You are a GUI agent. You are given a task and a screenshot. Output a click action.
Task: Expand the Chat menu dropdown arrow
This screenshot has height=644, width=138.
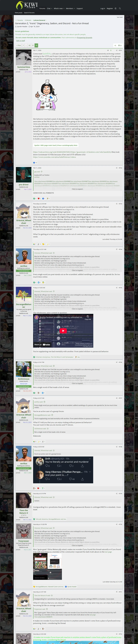(x=52, y=8)
